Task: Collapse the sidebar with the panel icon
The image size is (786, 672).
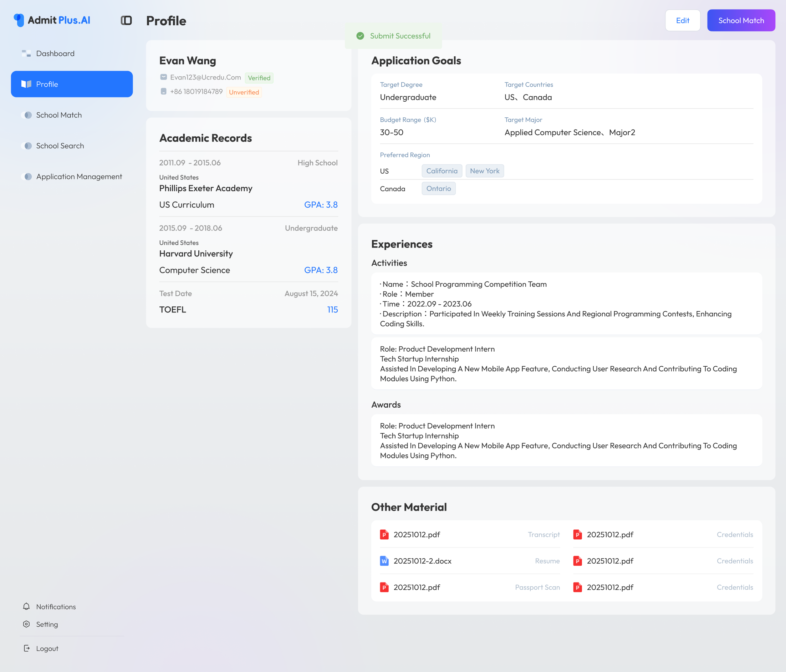Action: point(126,20)
